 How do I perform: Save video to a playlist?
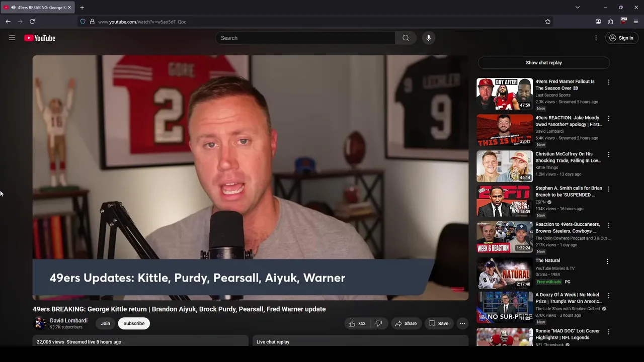(439, 323)
